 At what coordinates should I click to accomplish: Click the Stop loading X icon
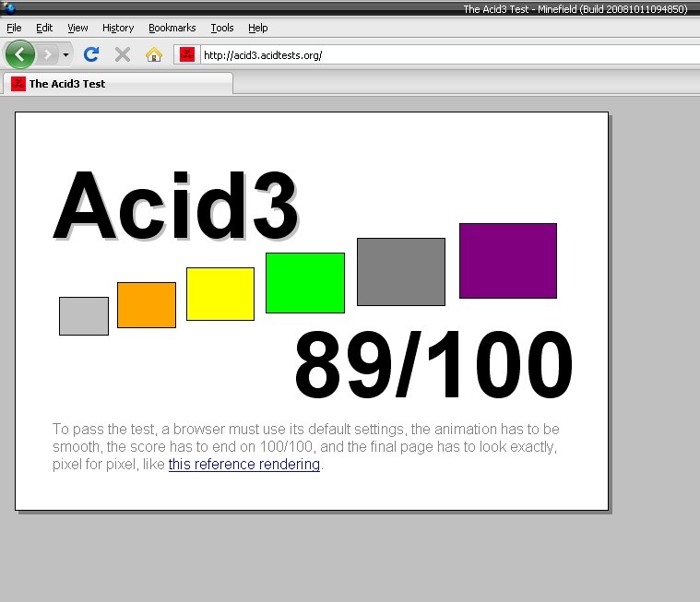[123, 55]
